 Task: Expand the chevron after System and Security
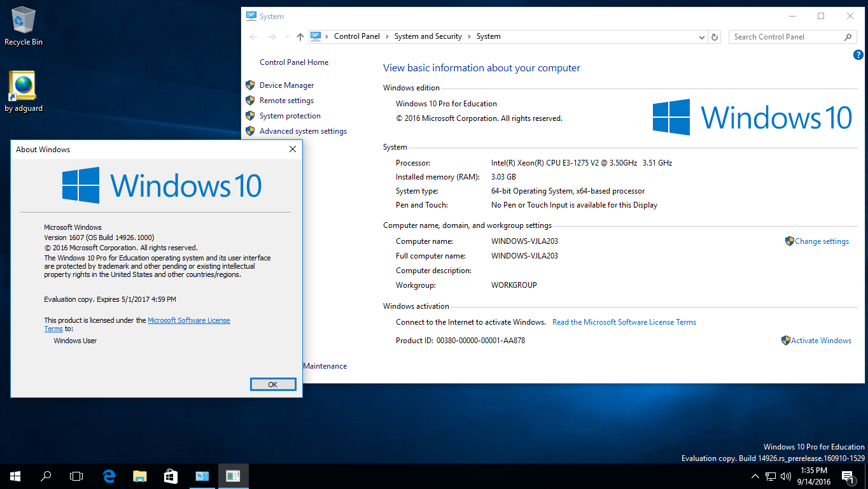click(469, 36)
